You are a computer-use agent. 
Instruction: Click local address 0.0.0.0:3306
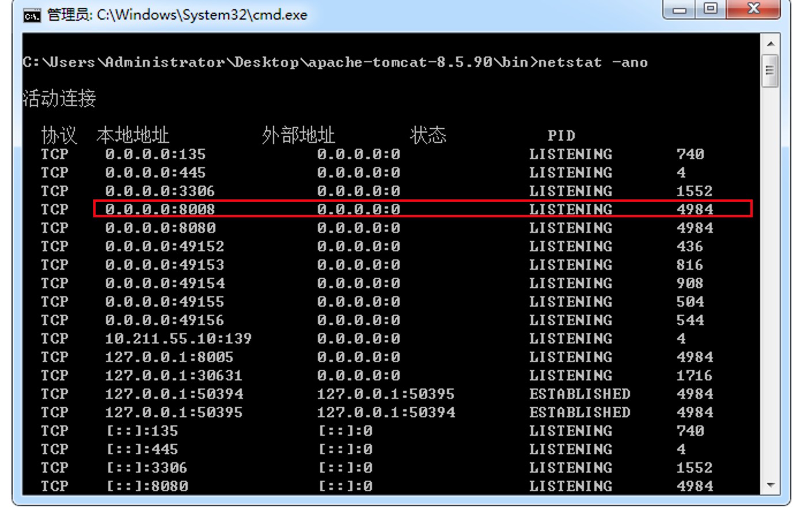point(160,191)
